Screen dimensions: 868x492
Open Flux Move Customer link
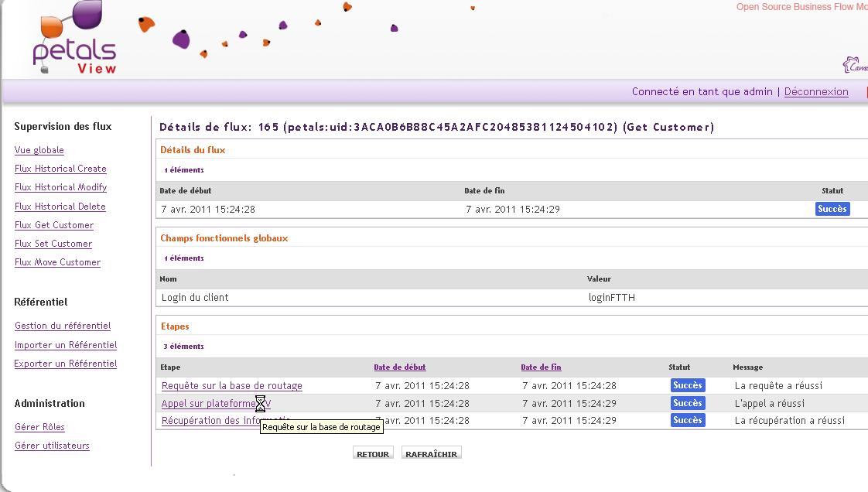tap(57, 262)
